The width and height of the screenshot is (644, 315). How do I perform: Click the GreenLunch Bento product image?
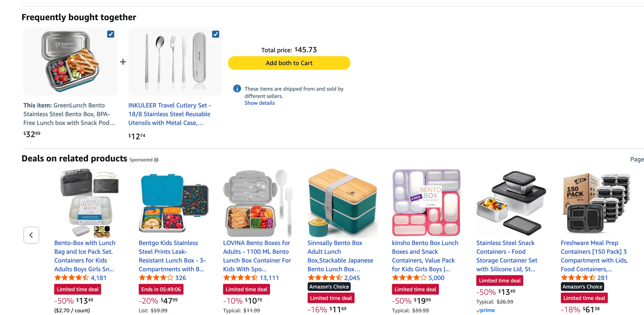(70, 61)
